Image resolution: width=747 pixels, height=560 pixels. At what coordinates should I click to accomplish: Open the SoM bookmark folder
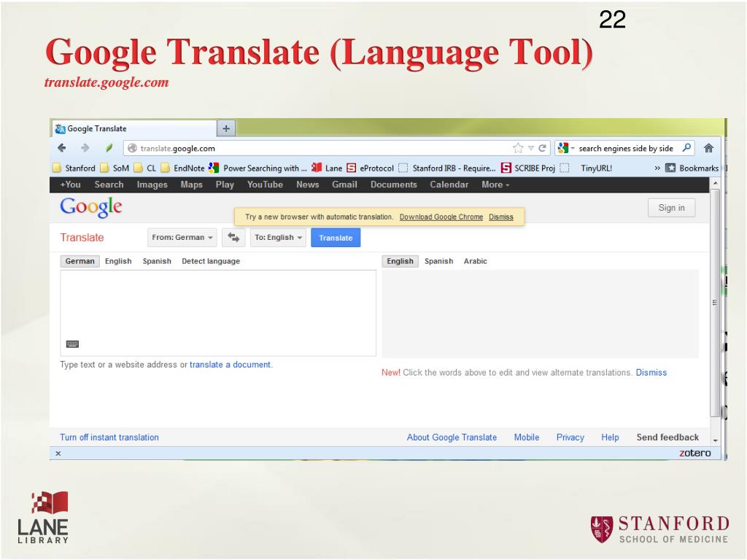coord(115,168)
